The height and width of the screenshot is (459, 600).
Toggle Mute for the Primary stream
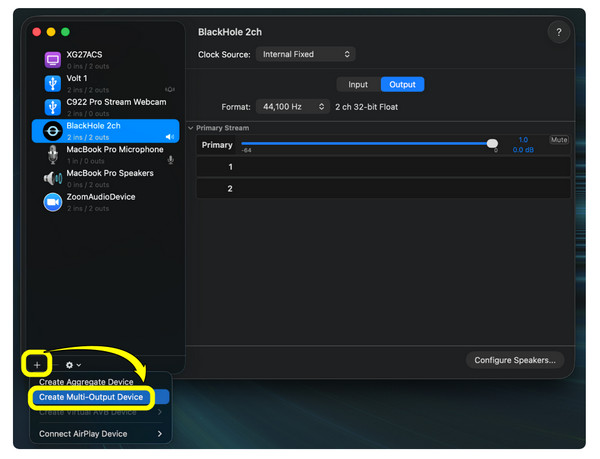pyautogui.click(x=559, y=140)
